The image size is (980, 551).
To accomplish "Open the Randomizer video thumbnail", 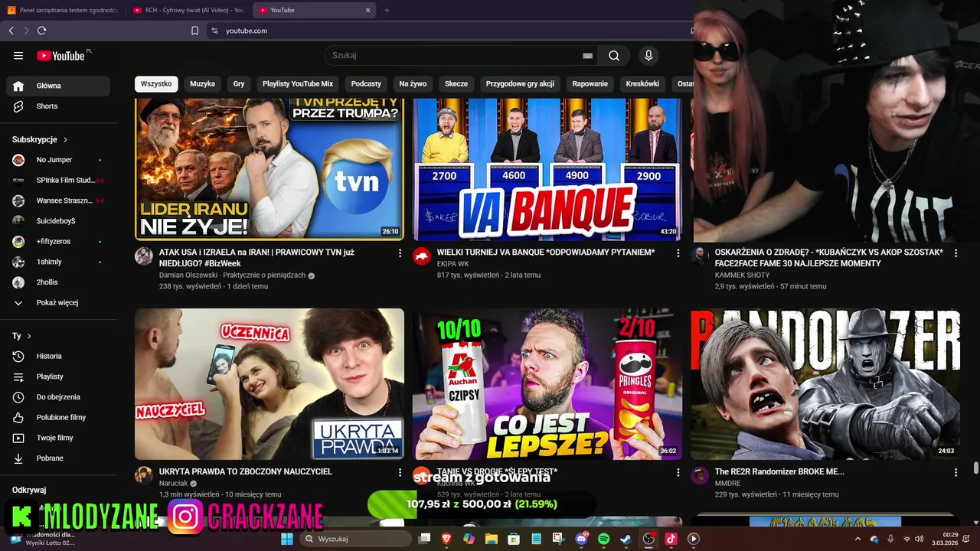I will [825, 384].
